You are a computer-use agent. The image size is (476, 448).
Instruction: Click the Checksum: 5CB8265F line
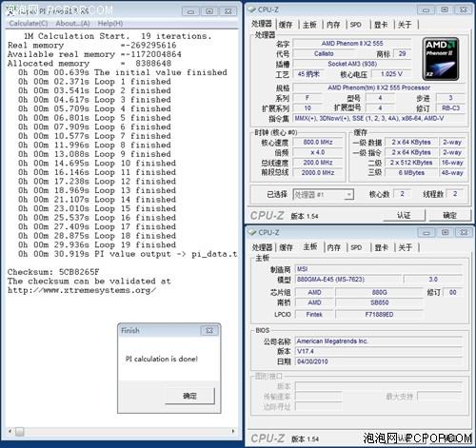tap(53, 272)
